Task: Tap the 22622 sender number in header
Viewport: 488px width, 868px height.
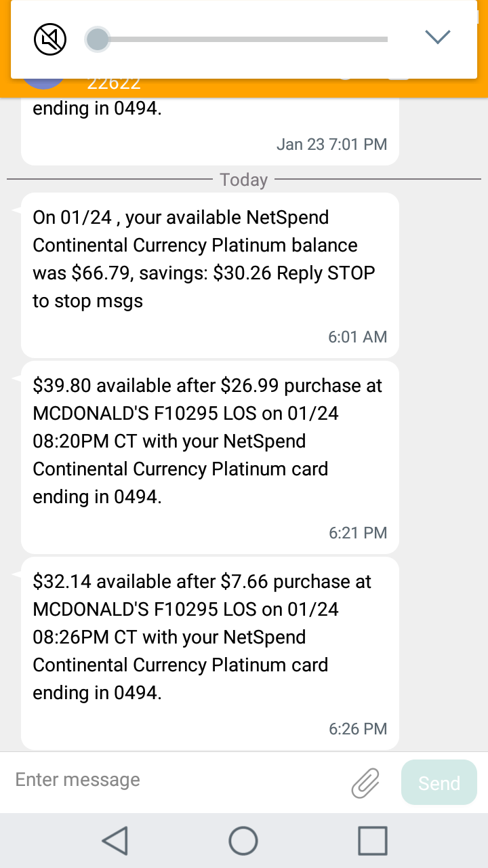Action: (114, 85)
